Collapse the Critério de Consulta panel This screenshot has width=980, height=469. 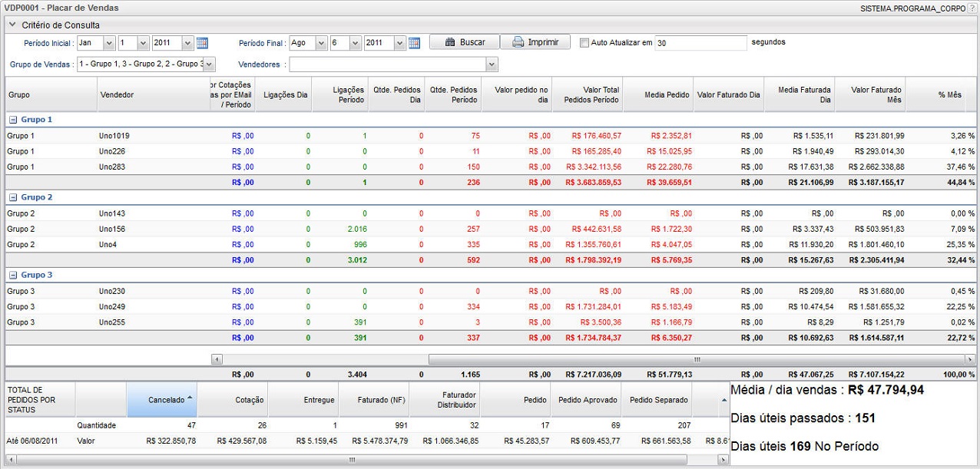tap(12, 25)
